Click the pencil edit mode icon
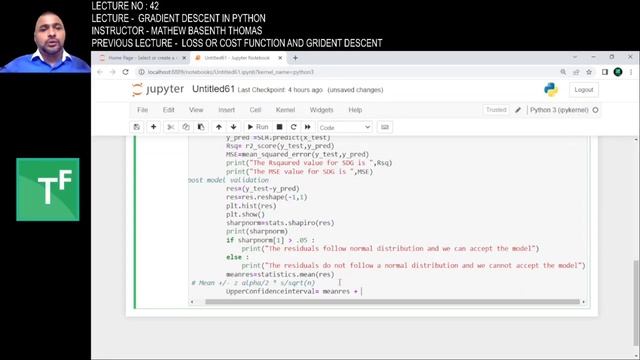Screen dimensions: 640x360 tap(518, 110)
